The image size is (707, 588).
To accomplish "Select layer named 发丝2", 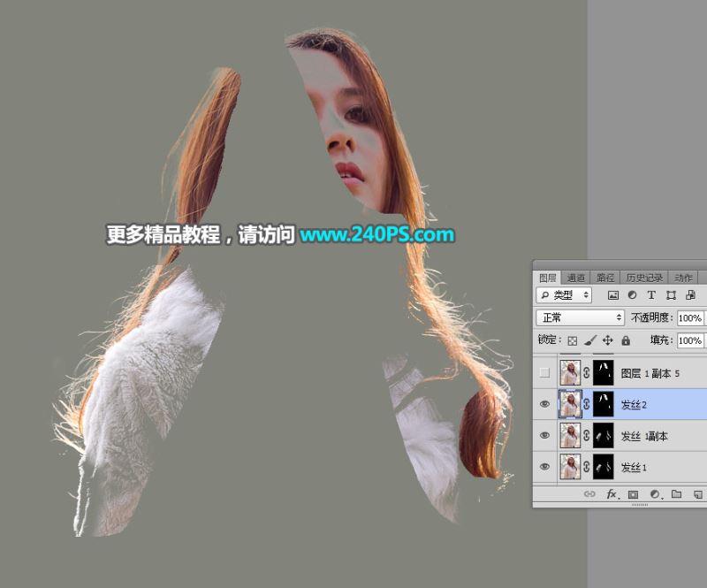I will point(634,405).
